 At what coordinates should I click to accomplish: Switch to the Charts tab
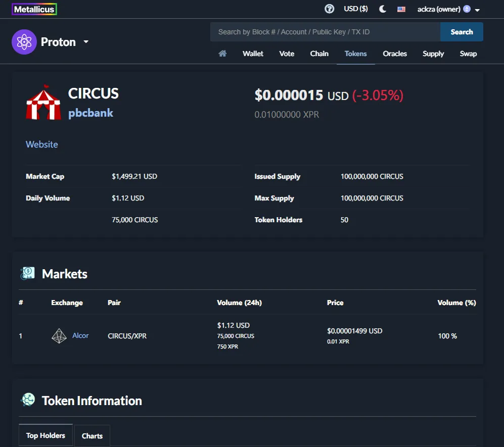[92, 436]
